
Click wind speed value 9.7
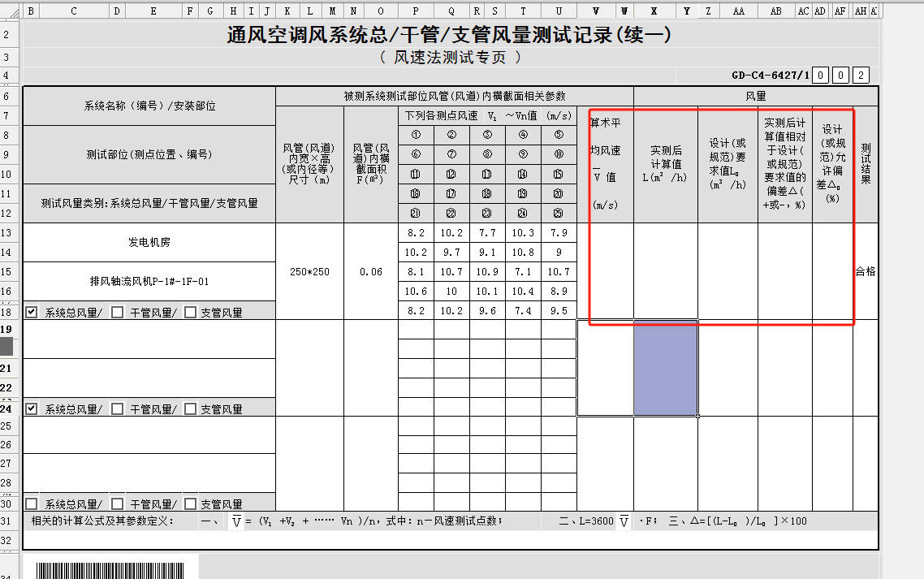click(x=451, y=252)
